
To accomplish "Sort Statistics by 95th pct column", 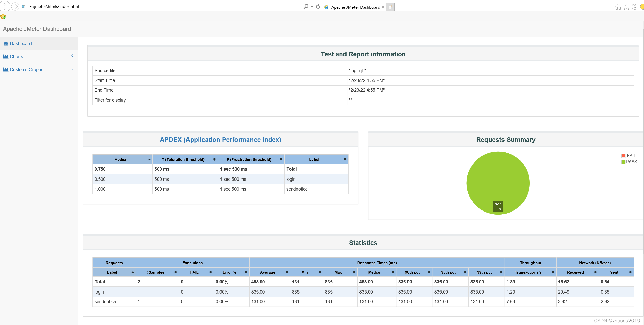I will (x=450, y=272).
